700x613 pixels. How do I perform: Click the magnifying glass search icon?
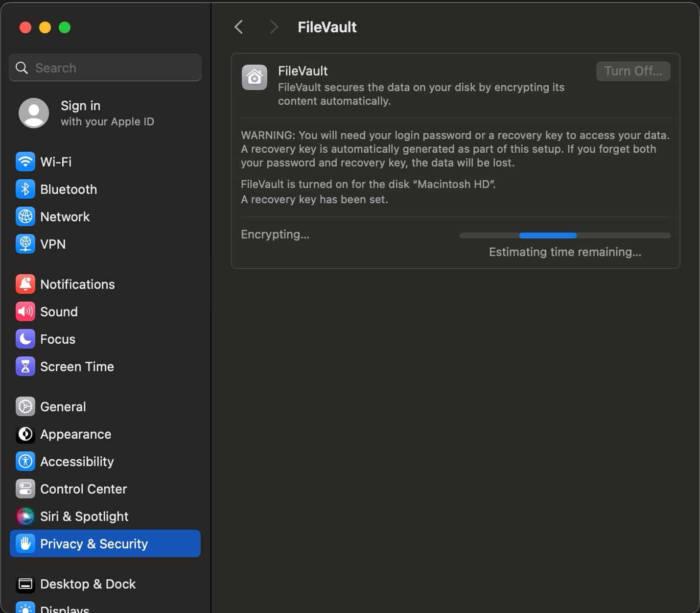22,68
